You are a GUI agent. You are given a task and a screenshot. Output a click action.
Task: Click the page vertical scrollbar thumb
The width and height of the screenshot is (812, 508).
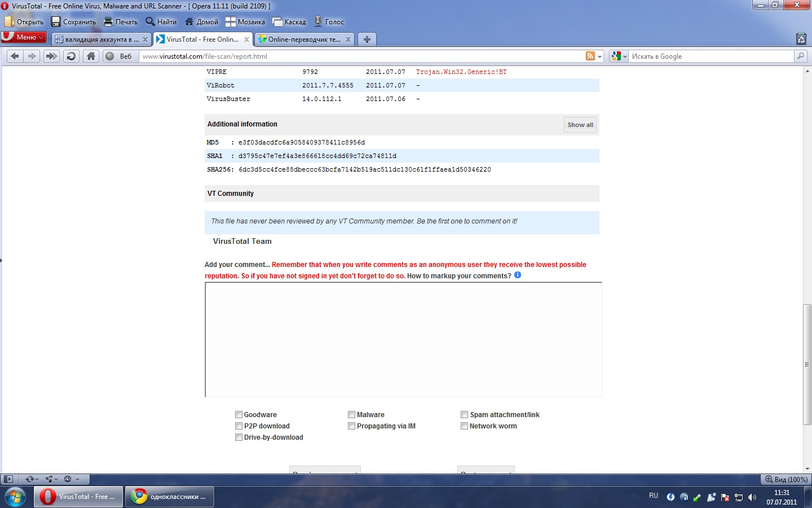point(807,365)
